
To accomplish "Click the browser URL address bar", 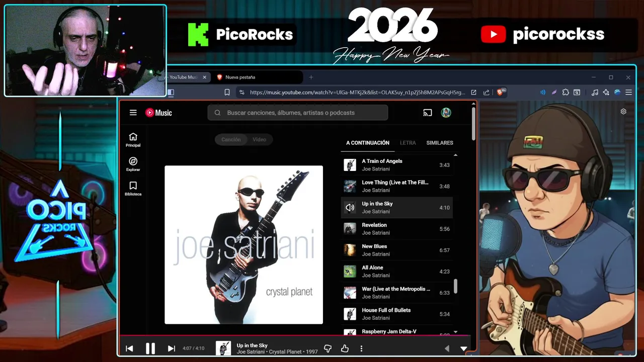I will click(x=357, y=93).
